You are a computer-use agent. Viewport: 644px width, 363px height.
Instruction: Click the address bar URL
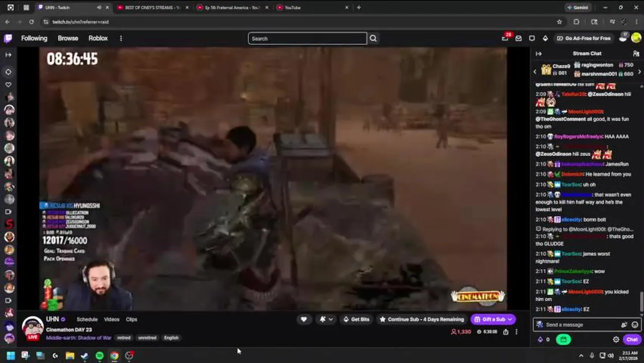[81, 22]
